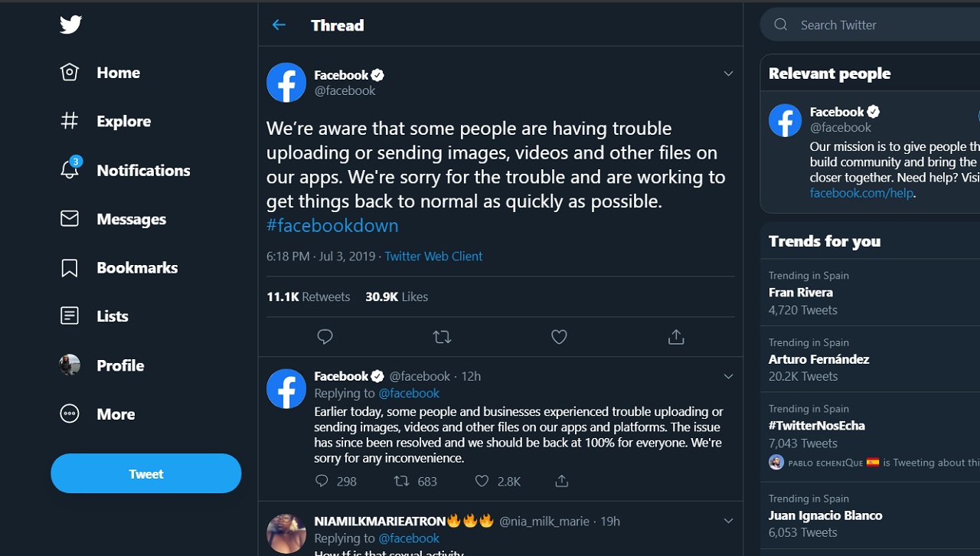
Task: Like the reply with 2.8K likes
Action: 482,481
